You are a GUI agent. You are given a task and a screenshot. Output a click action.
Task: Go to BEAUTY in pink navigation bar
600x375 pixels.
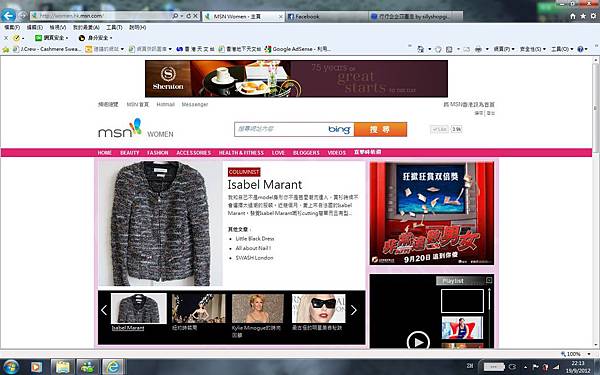tap(130, 153)
